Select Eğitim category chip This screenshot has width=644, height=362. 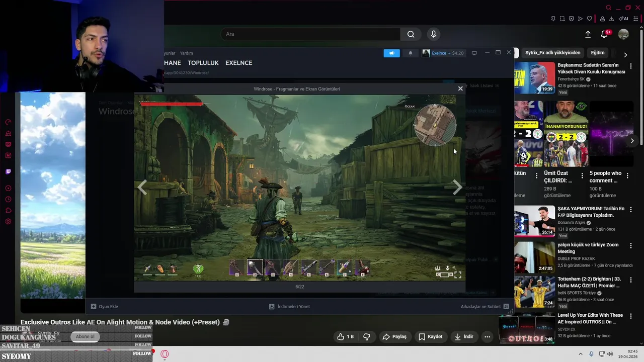click(x=598, y=53)
